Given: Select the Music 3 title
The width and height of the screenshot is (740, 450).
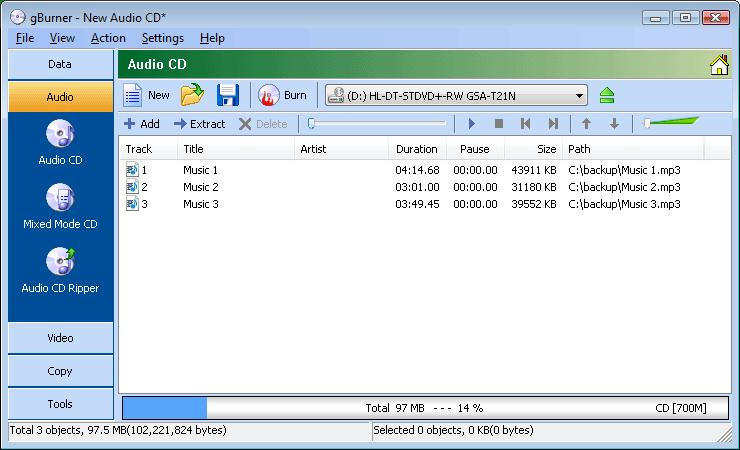Looking at the screenshot, I should 201,204.
